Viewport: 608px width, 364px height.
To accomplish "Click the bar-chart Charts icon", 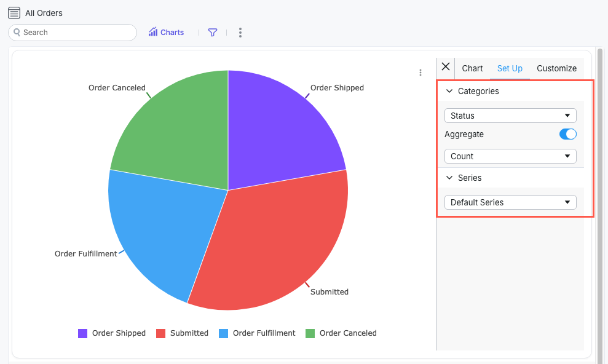I will [x=152, y=32].
